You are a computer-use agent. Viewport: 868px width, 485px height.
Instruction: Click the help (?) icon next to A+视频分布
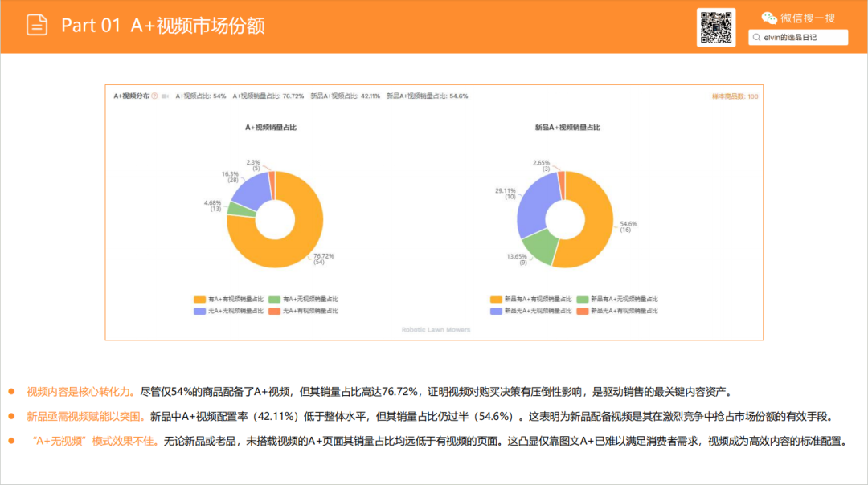tap(155, 96)
